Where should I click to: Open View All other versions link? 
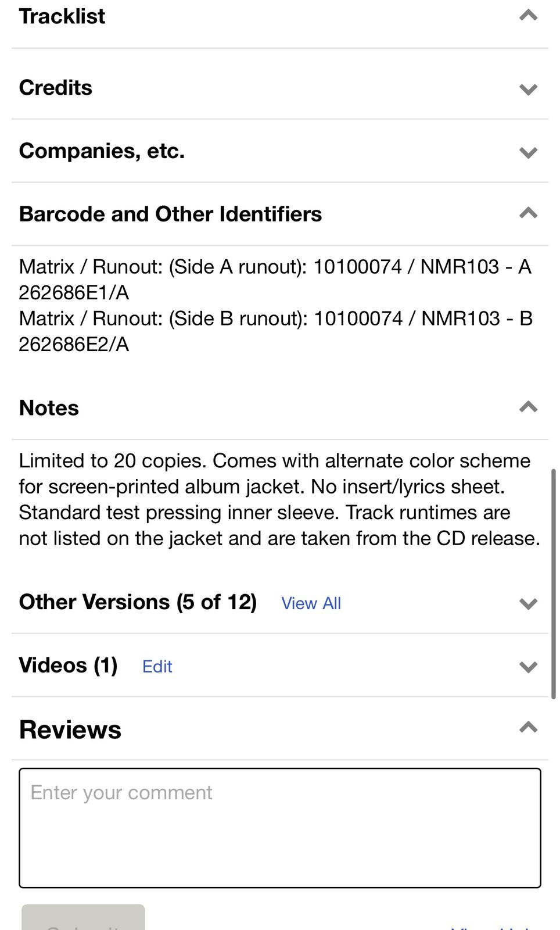tap(311, 603)
